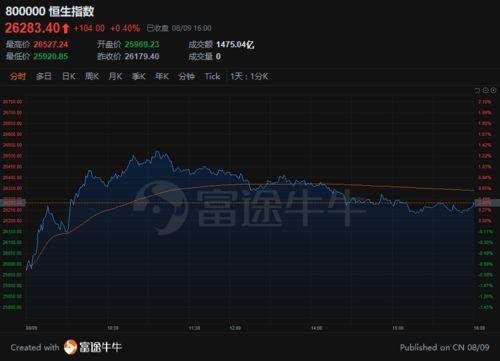Switch to the 年K yearly tab
This screenshot has height=361, width=500.
click(162, 76)
